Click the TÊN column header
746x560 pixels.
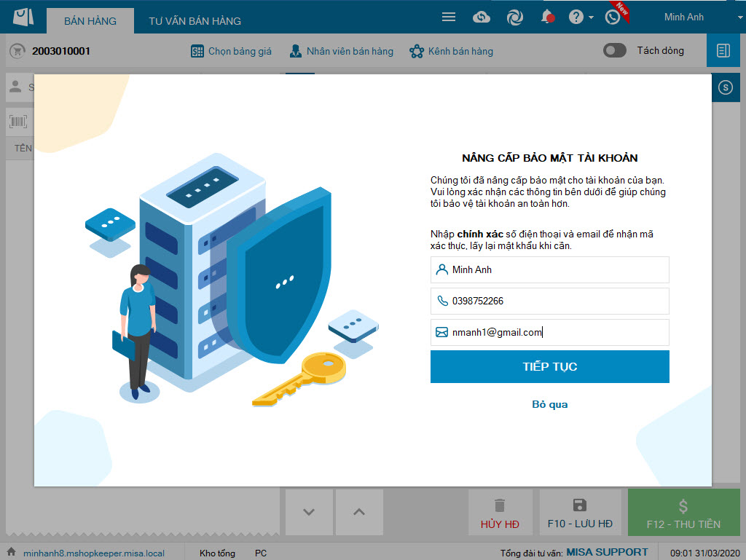23,149
